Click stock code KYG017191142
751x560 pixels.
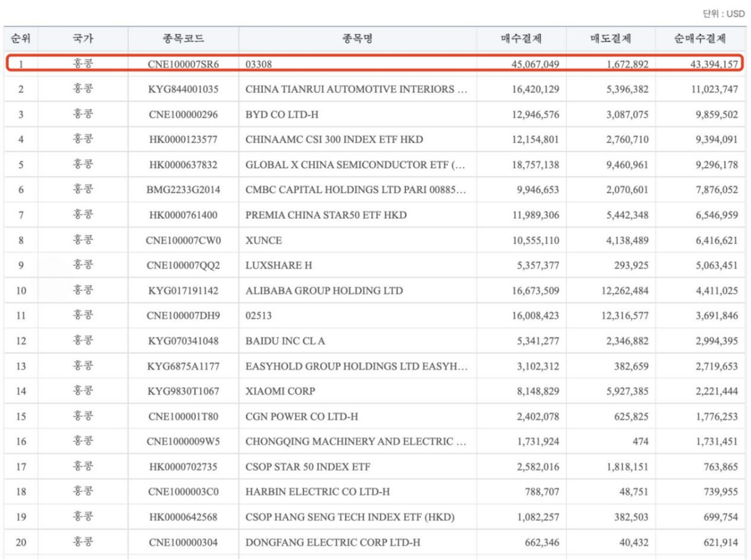[184, 290]
